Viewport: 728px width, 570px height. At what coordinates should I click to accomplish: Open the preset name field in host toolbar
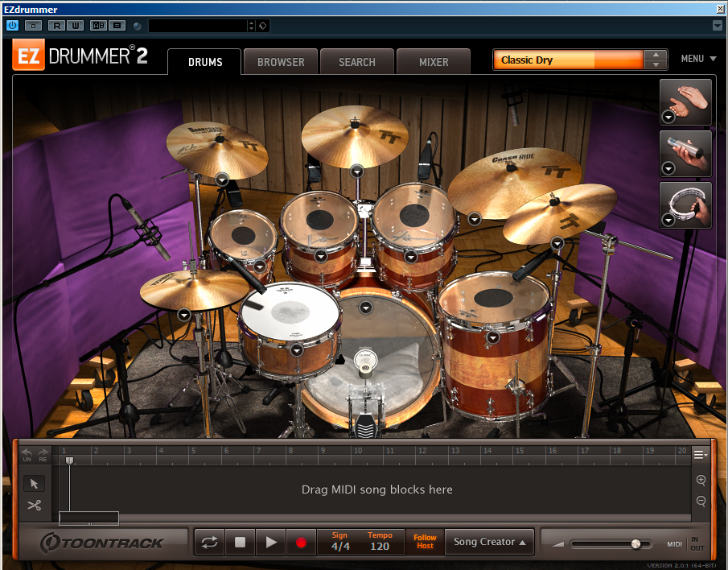198,26
